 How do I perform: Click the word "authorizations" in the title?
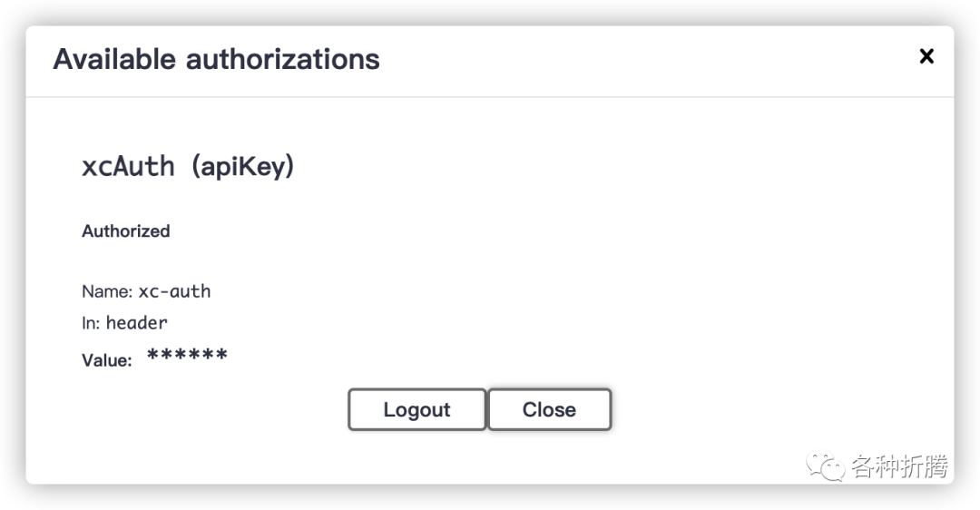coord(283,59)
